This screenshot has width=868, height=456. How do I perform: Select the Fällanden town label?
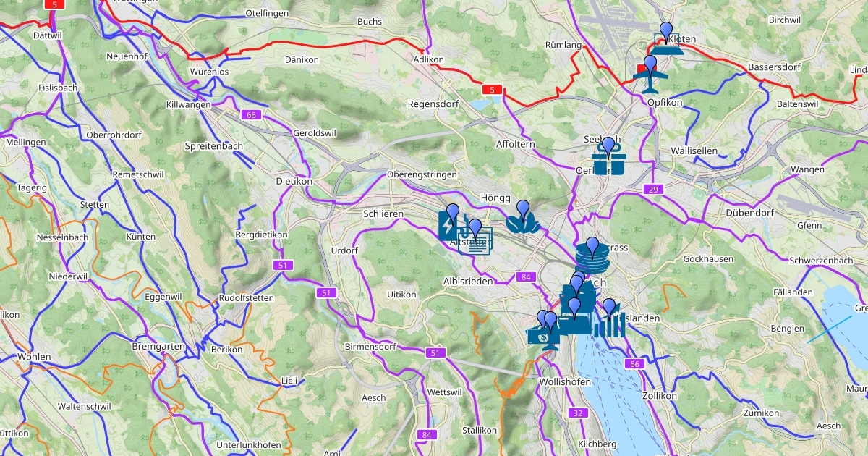pyautogui.click(x=791, y=292)
